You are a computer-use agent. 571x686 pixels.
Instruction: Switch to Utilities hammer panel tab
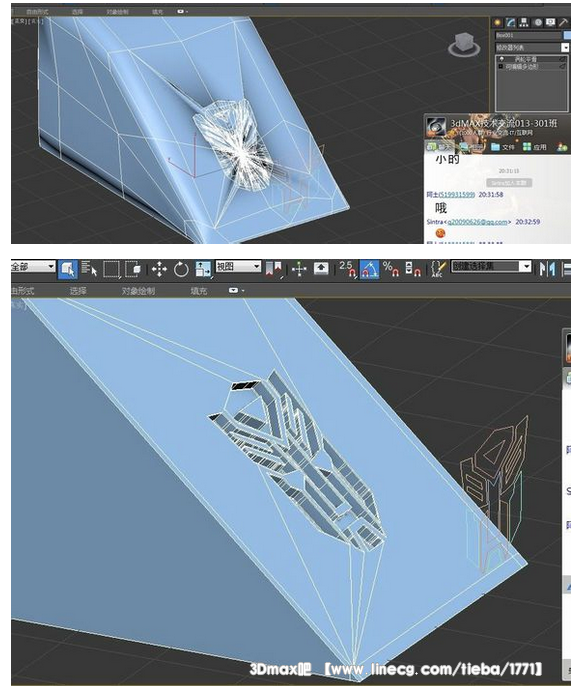click(564, 23)
